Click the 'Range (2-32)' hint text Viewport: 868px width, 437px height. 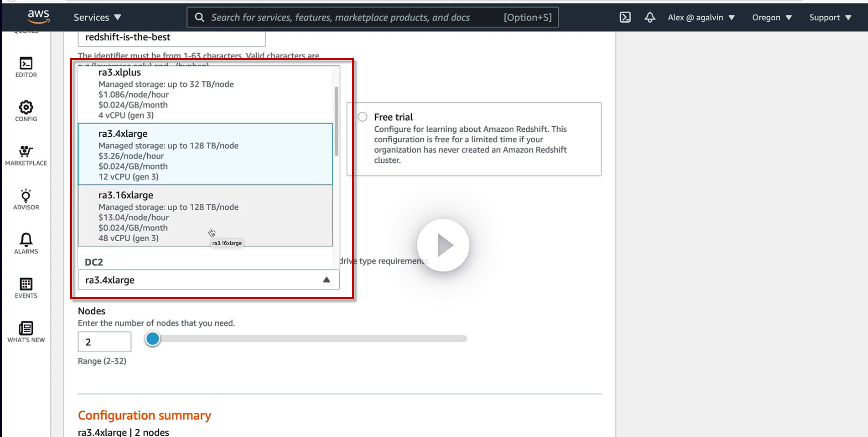(x=102, y=361)
